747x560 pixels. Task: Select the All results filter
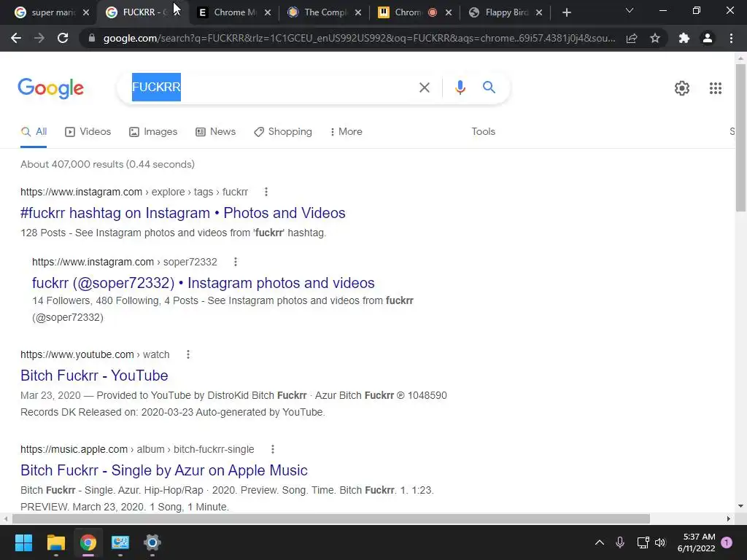tap(34, 131)
